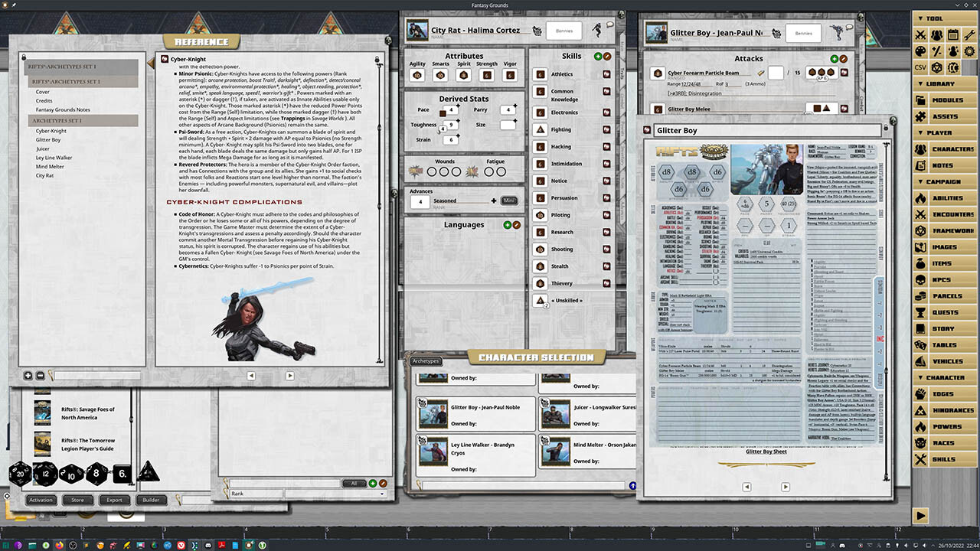Image resolution: width=980 pixels, height=551 pixels.
Task: Open the Glitter Boy Sheet link
Action: click(x=766, y=451)
